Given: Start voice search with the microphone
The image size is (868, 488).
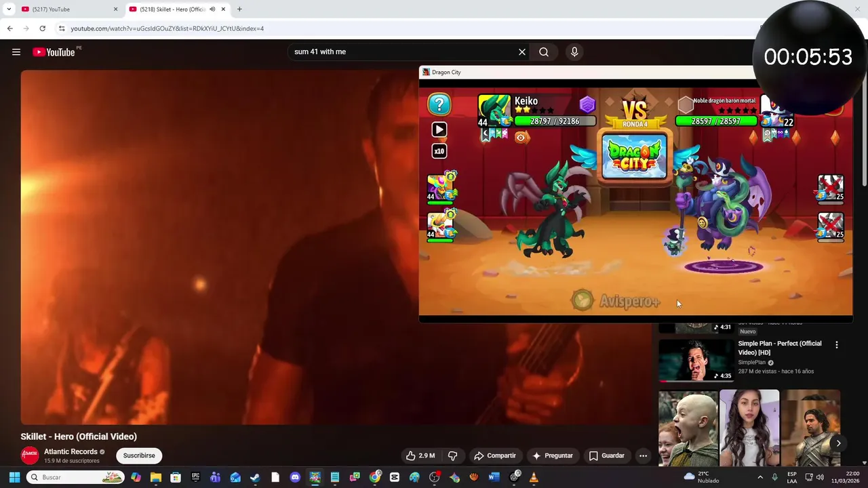Looking at the screenshot, I should pos(574,52).
